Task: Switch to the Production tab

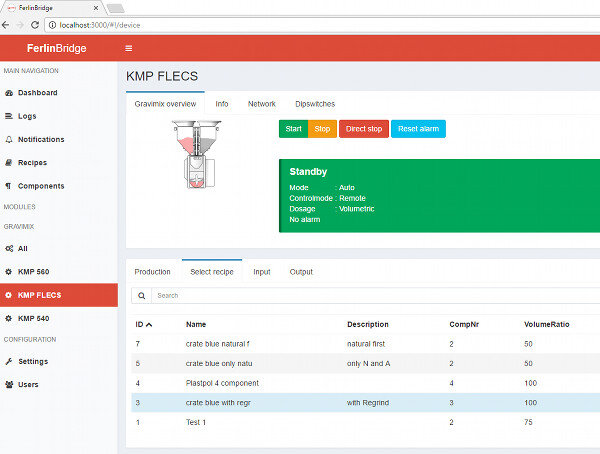Action: tap(152, 272)
